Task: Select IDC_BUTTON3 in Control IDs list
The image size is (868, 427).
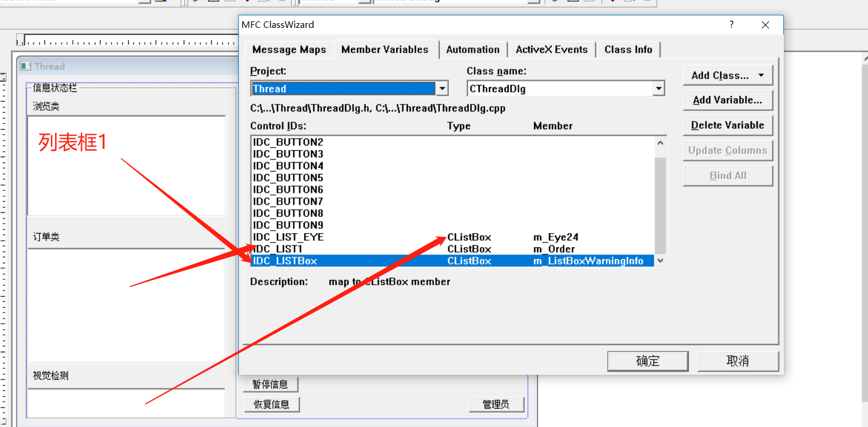Action: (x=452, y=154)
